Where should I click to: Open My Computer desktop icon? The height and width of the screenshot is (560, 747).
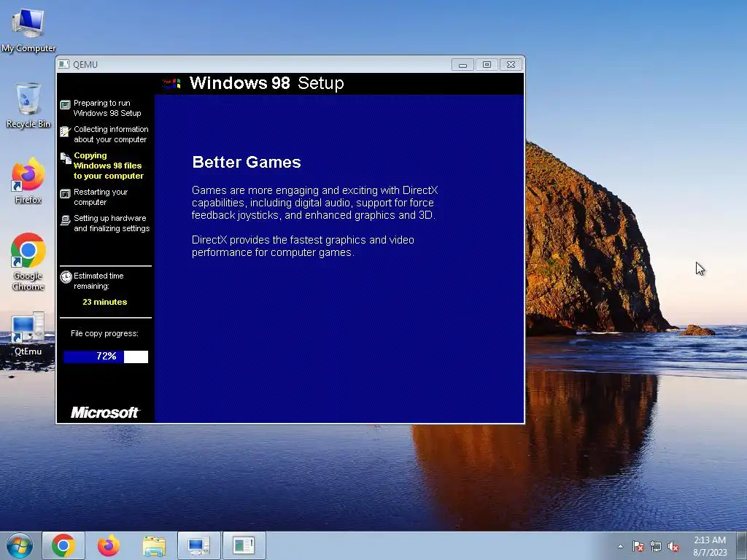28,29
